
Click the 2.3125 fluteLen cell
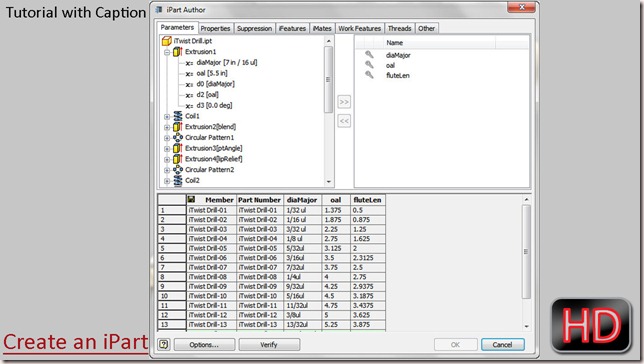click(368, 258)
